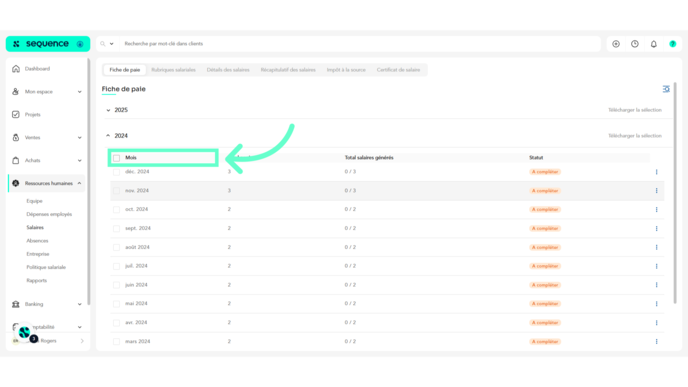Open the chat widget bubble
Screen dimensions: 688x387
[x=25, y=332]
